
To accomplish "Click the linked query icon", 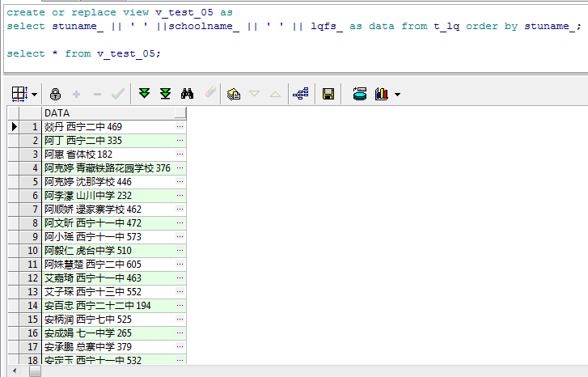I will coord(300,94).
